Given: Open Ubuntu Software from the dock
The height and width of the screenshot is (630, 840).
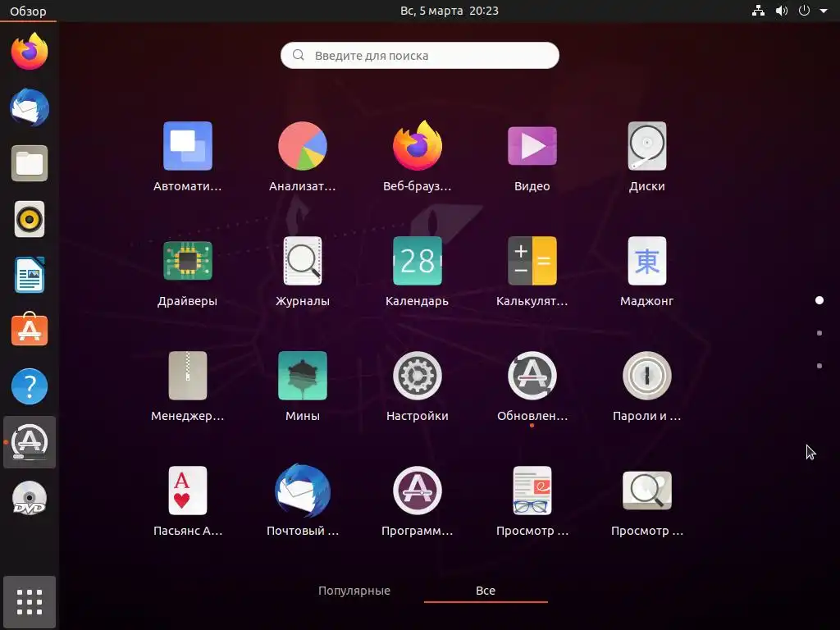Looking at the screenshot, I should point(30,330).
